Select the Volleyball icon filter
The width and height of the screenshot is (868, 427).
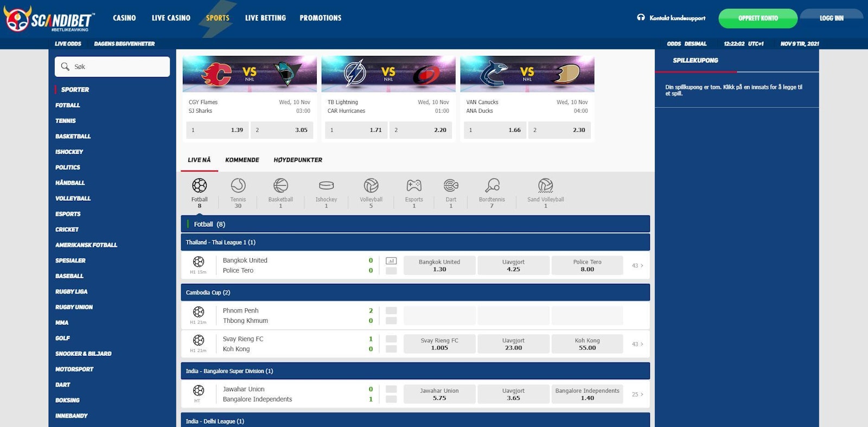(371, 186)
